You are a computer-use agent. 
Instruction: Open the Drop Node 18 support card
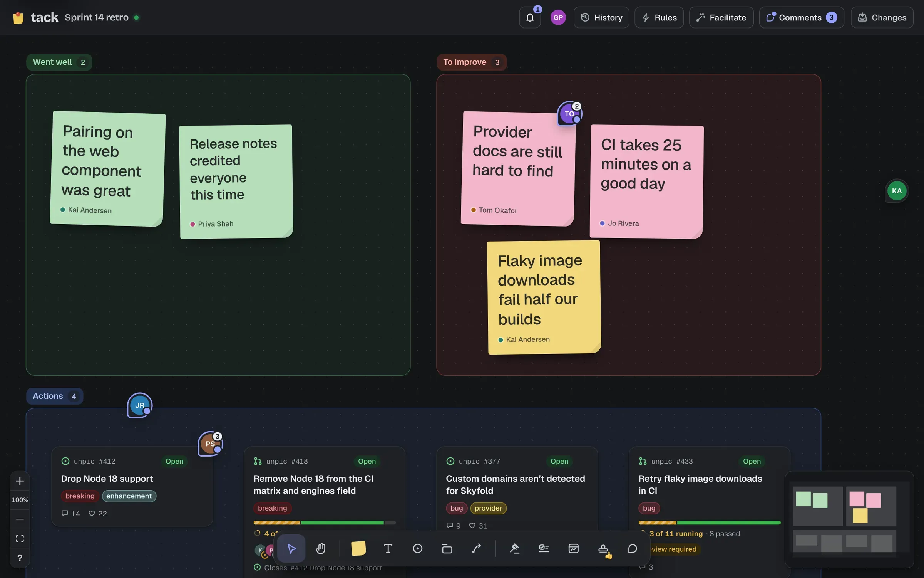click(132, 486)
